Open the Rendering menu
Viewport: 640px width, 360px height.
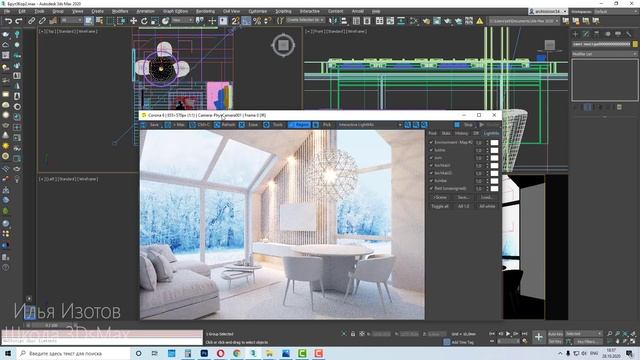click(205, 11)
